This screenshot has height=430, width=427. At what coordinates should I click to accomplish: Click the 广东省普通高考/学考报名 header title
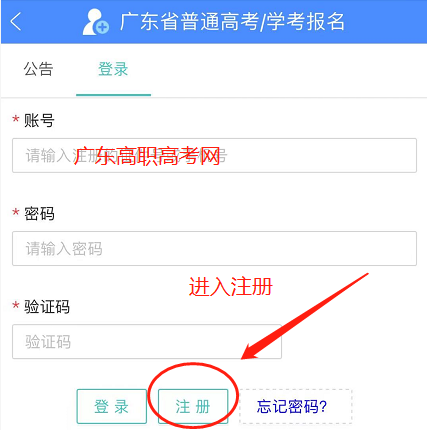[232, 22]
